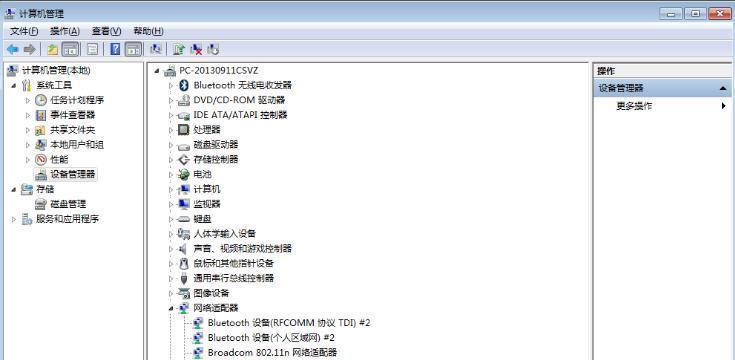Viewport: 735px width, 360px height.
Task: Click the gray Forward arrow in toolbar
Action: click(x=30, y=49)
